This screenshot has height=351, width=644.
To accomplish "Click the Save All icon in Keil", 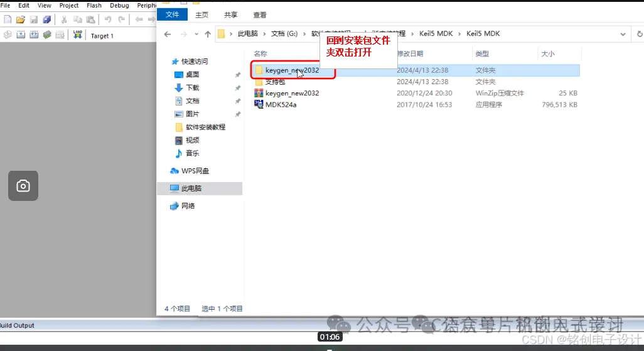I will pyautogui.click(x=47, y=19).
